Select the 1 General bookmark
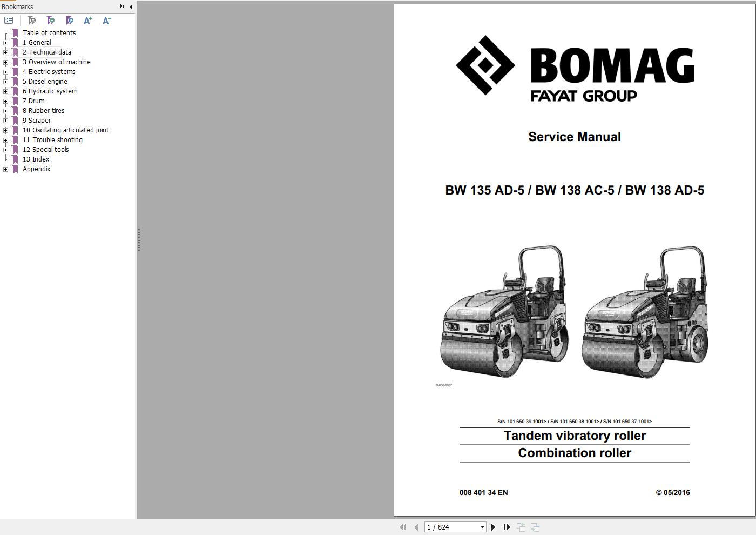 click(37, 43)
